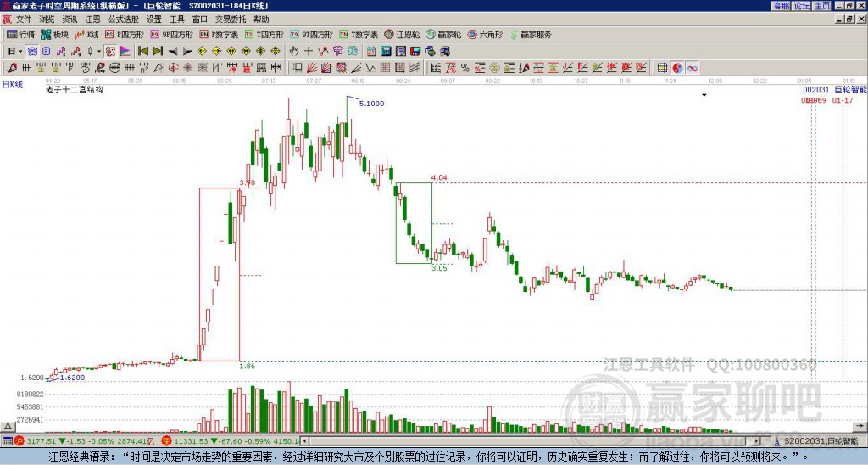Click the 深 Shenzhen index status entry
Image resolution: width=868 pixels, height=465 pixels.
click(x=230, y=441)
